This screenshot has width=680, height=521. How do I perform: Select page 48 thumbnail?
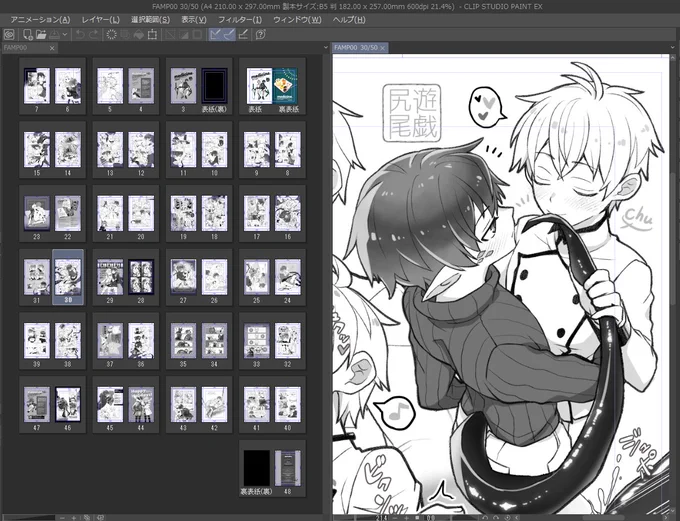288,469
